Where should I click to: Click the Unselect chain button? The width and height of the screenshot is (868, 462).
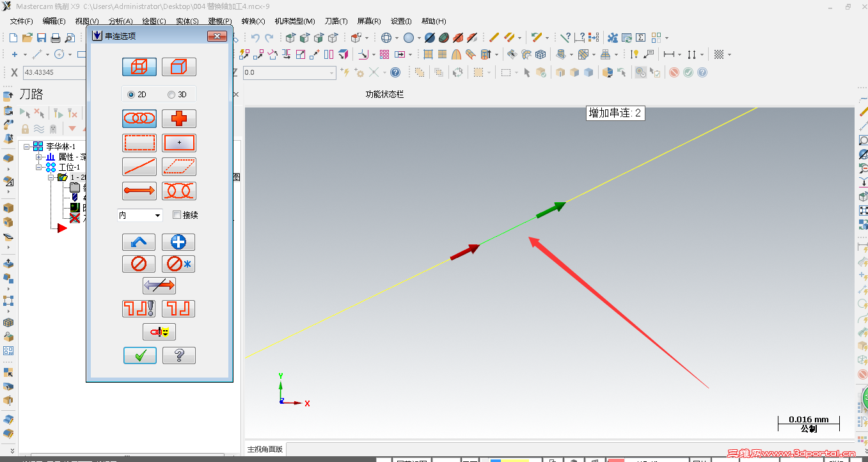point(139,264)
